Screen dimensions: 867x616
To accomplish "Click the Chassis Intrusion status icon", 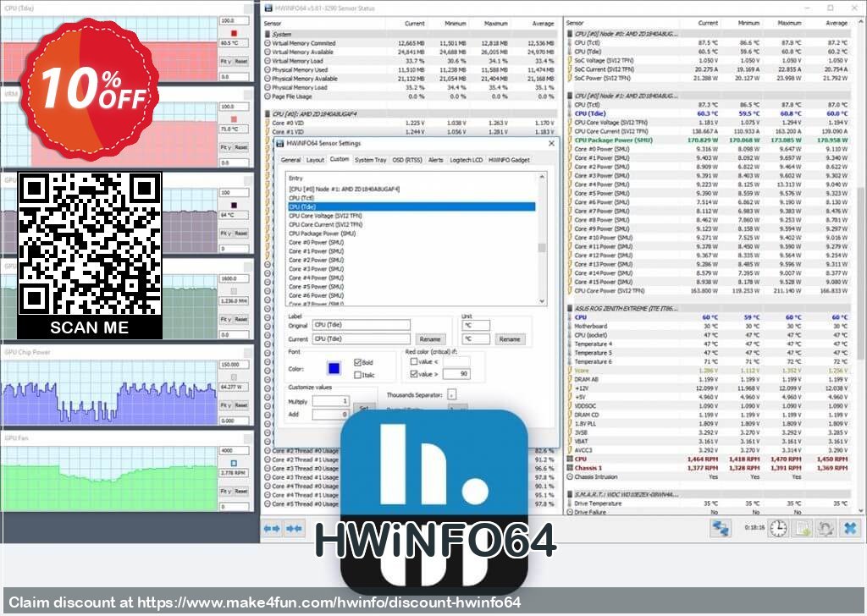I will coord(570,476).
